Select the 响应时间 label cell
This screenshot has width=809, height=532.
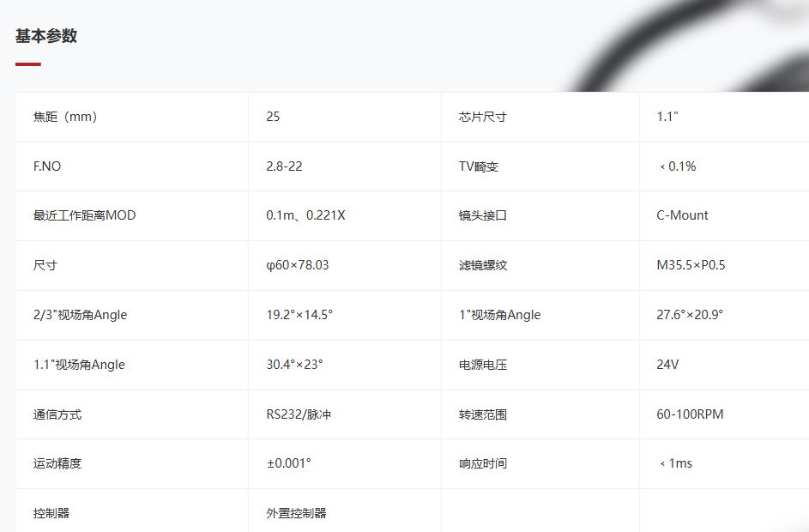click(x=483, y=463)
